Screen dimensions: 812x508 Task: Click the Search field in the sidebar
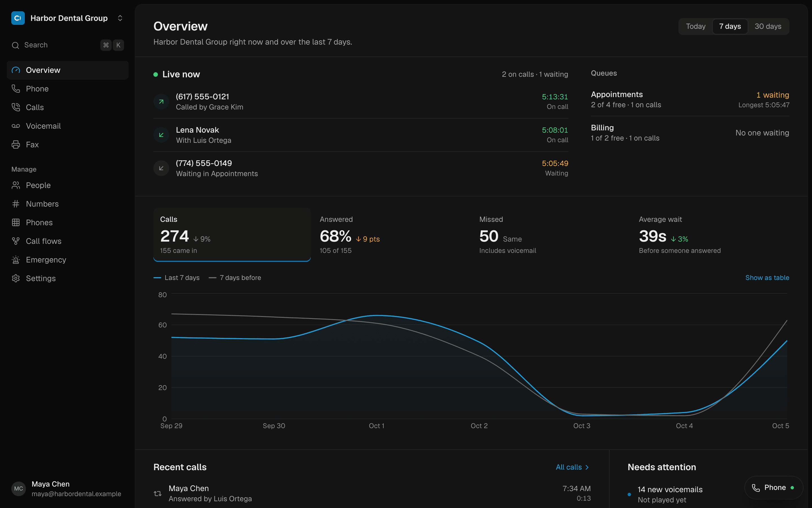tap(67, 45)
